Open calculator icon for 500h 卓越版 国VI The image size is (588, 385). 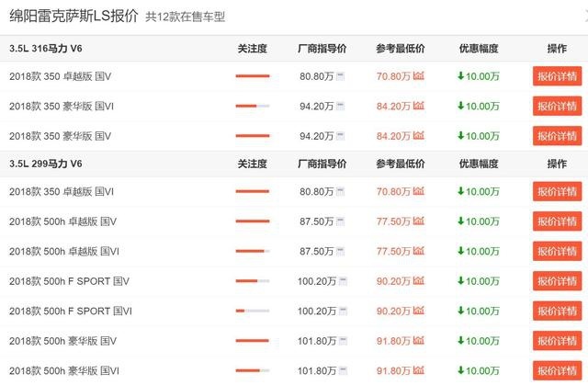340,251
